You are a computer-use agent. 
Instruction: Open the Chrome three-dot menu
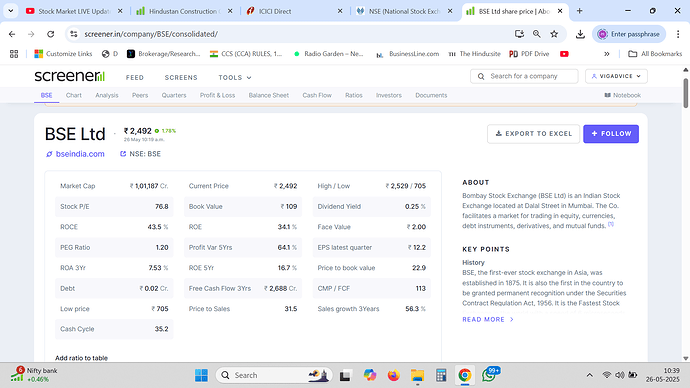[x=678, y=34]
